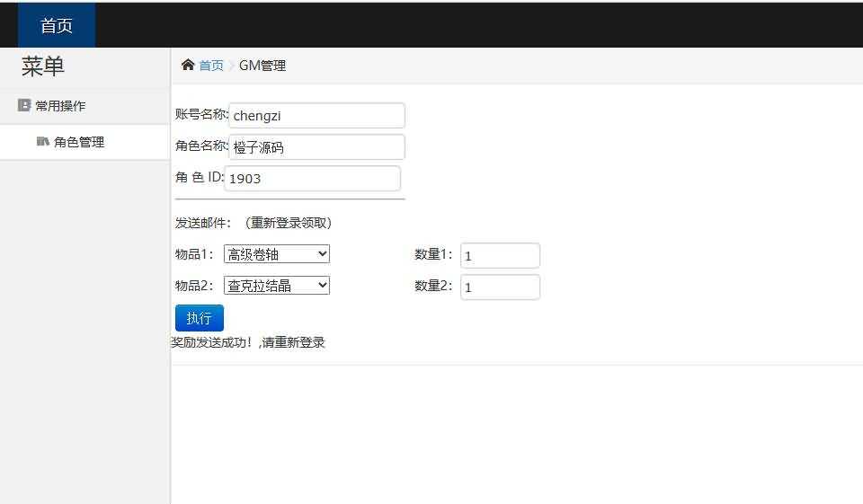This screenshot has width=863, height=504.
Task: Select the 常用操作 sidebar menu label
Action: [60, 105]
